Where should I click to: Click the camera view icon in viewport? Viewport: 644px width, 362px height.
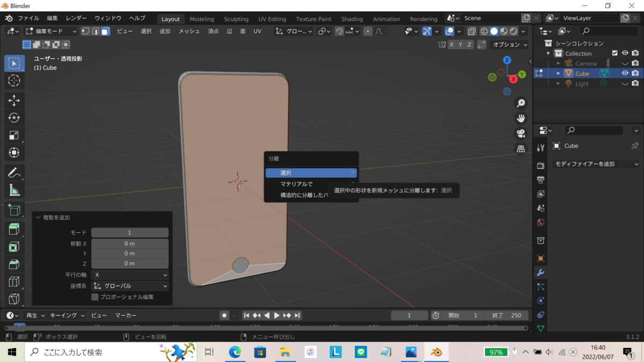pos(521,134)
